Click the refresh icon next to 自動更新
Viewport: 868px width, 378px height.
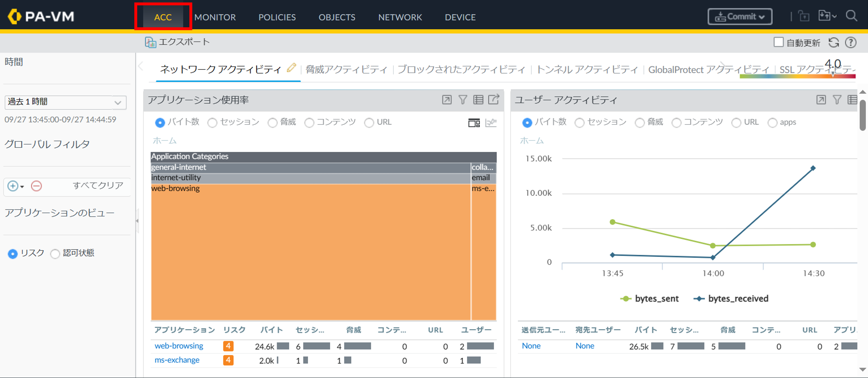point(834,42)
